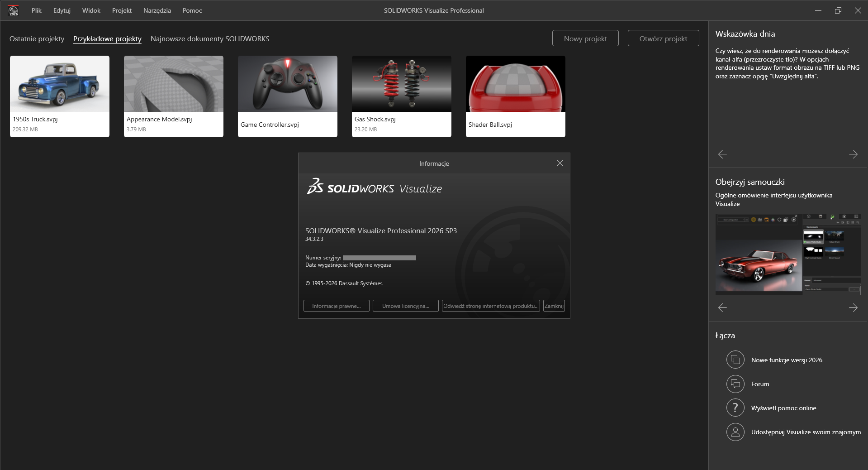868x470 pixels.
Task: Open the Edytuj menu
Action: point(62,10)
